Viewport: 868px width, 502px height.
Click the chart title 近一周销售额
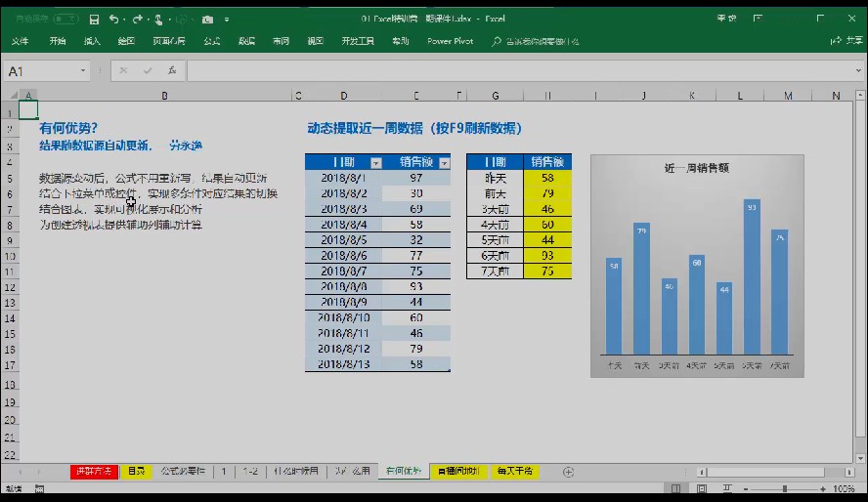click(696, 168)
